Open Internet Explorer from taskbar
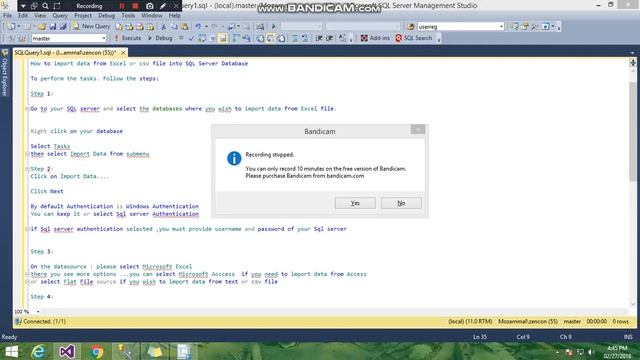The width and height of the screenshot is (640, 360). [x=38, y=351]
